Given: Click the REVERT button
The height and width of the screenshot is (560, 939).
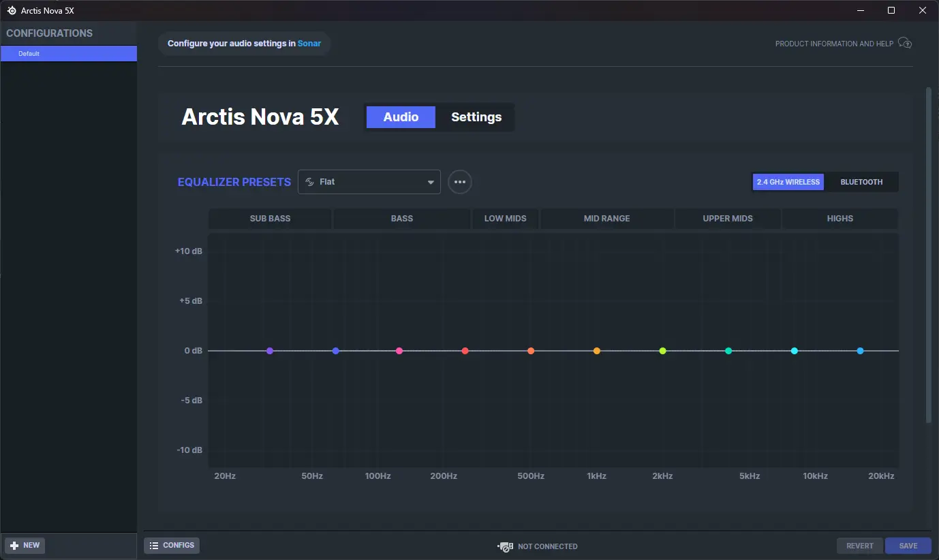Looking at the screenshot, I should click(x=860, y=546).
